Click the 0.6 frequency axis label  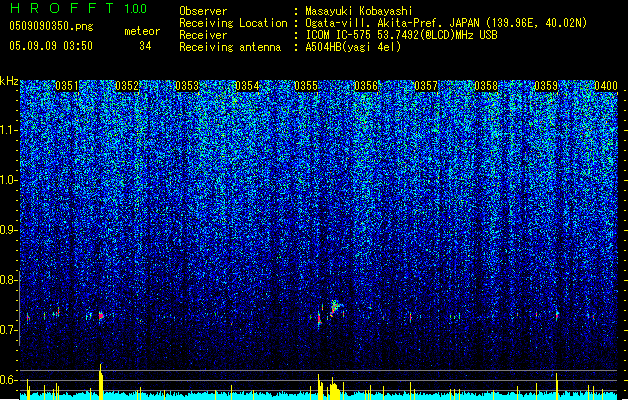(x=8, y=380)
